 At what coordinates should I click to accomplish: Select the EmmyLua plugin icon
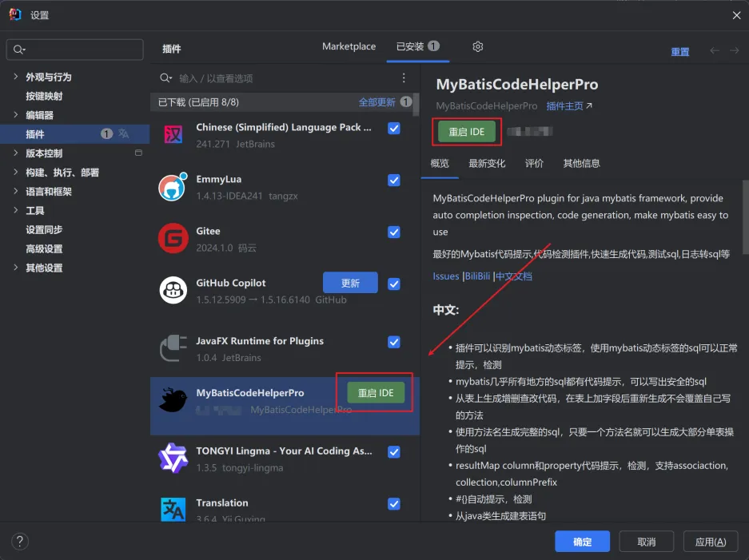173,187
